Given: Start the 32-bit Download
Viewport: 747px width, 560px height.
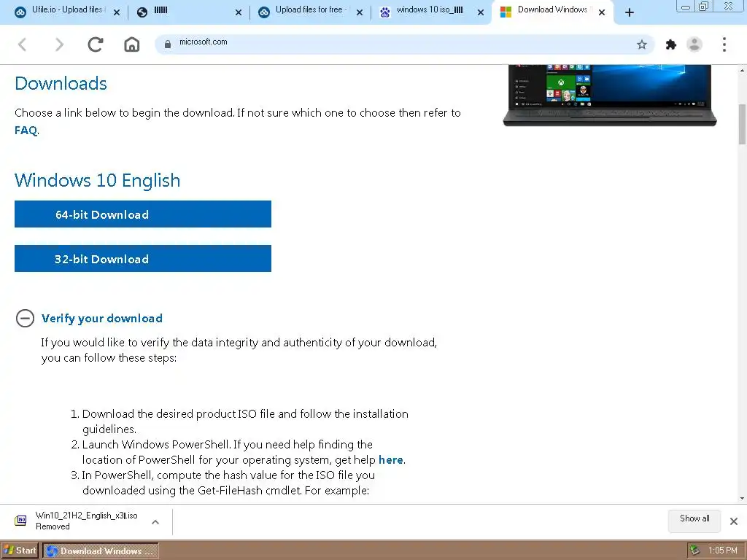Looking at the screenshot, I should (x=143, y=259).
